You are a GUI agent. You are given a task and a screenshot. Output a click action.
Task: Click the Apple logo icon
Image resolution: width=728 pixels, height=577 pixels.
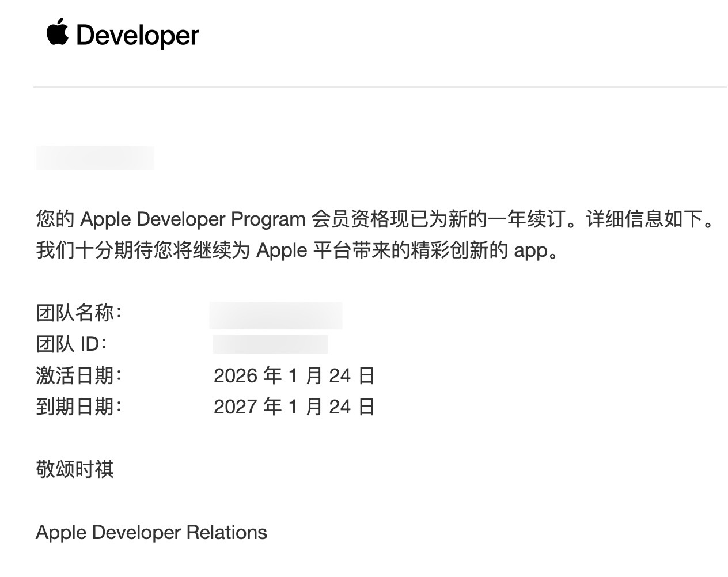tap(57, 32)
